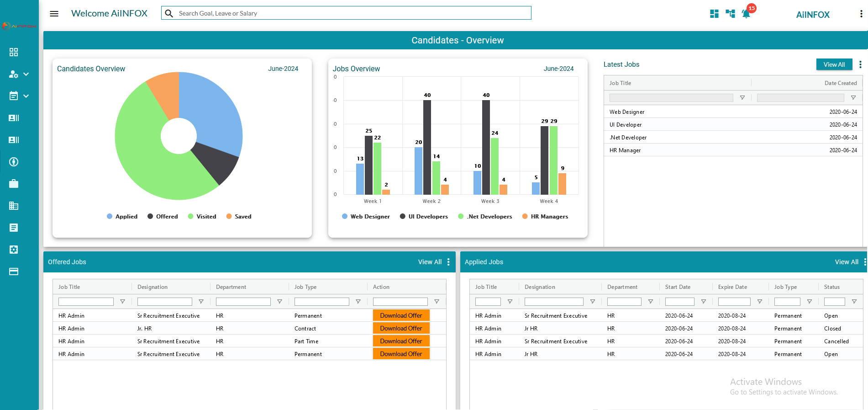Filter Latest Jobs by Job Title icon

pos(742,97)
